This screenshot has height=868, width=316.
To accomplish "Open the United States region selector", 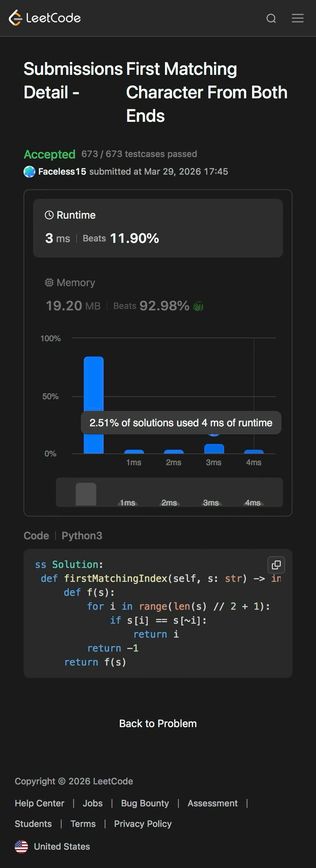I will tap(62, 847).
